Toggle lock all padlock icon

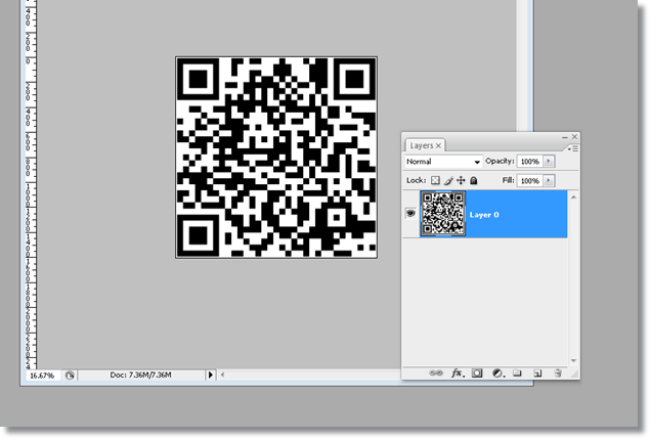[x=473, y=180]
